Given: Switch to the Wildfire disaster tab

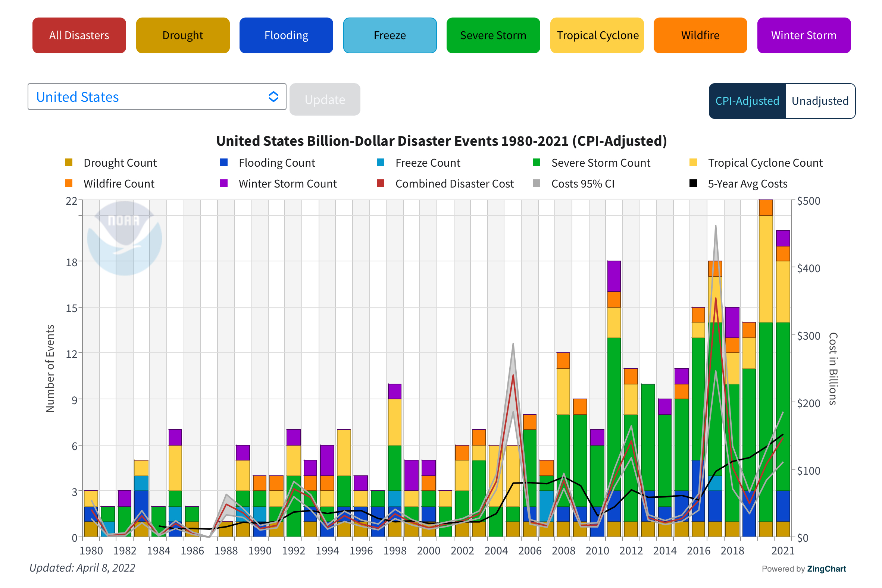Looking at the screenshot, I should (x=700, y=35).
